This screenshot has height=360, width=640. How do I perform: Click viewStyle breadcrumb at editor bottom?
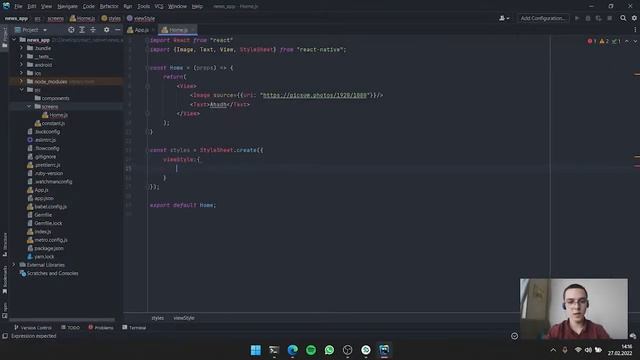point(184,318)
